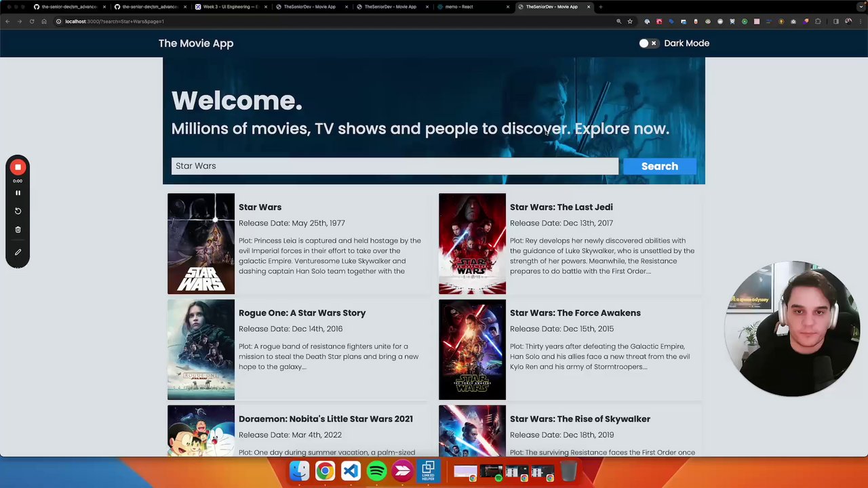
Task: Open the drawing pen tool in the recorder
Action: (x=18, y=252)
